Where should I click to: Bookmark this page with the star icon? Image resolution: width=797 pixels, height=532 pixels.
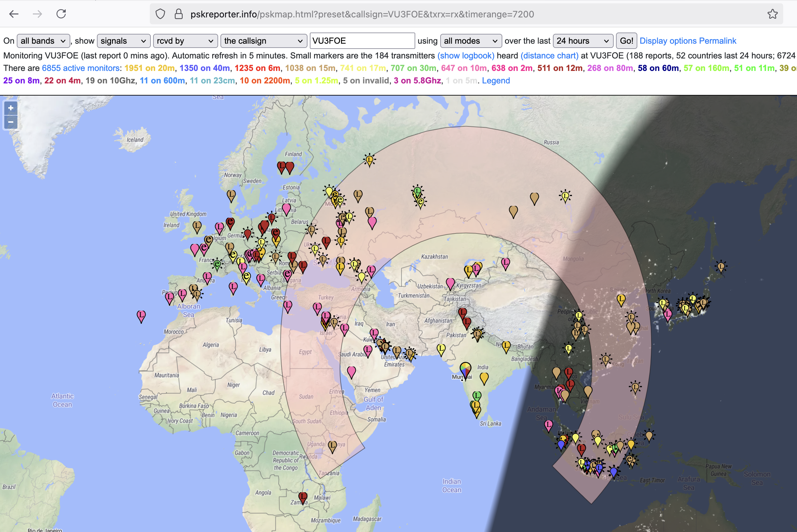(773, 14)
